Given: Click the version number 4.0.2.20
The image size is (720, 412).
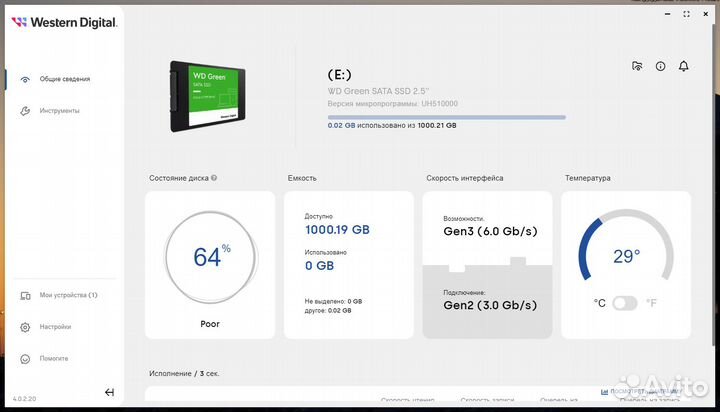Looking at the screenshot, I should (24, 399).
